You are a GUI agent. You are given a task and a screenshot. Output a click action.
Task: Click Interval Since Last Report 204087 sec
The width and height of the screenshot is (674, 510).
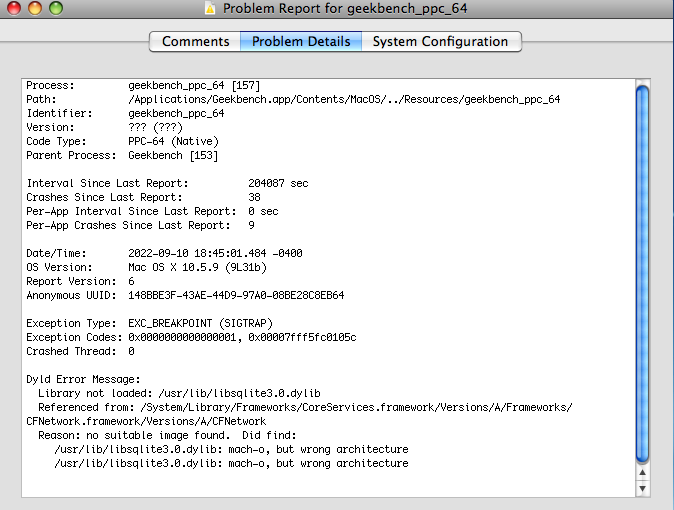click(x=167, y=184)
